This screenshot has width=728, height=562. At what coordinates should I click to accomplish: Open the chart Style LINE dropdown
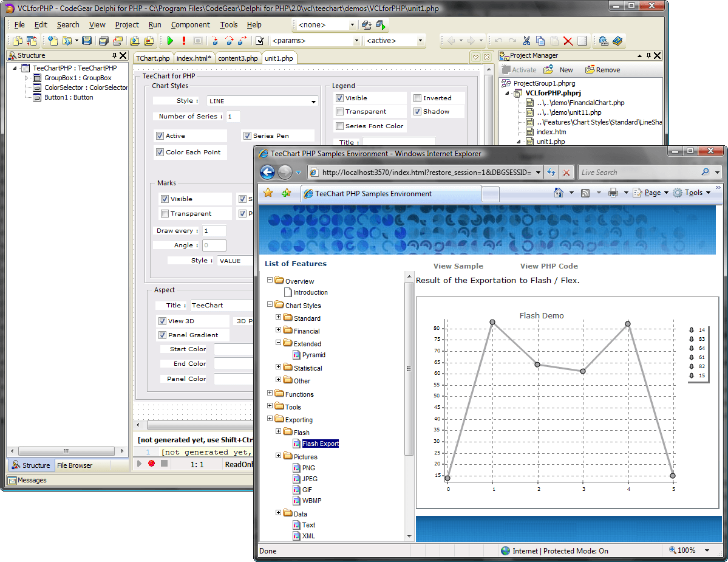click(313, 101)
